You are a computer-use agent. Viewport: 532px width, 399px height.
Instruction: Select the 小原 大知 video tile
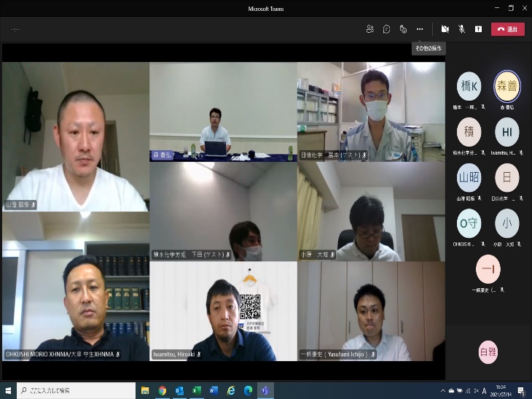click(371, 212)
